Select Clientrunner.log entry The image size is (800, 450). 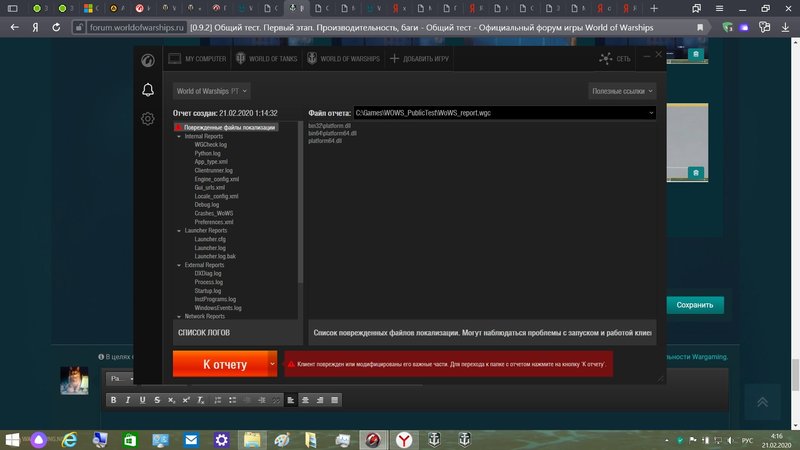pyautogui.click(x=213, y=170)
